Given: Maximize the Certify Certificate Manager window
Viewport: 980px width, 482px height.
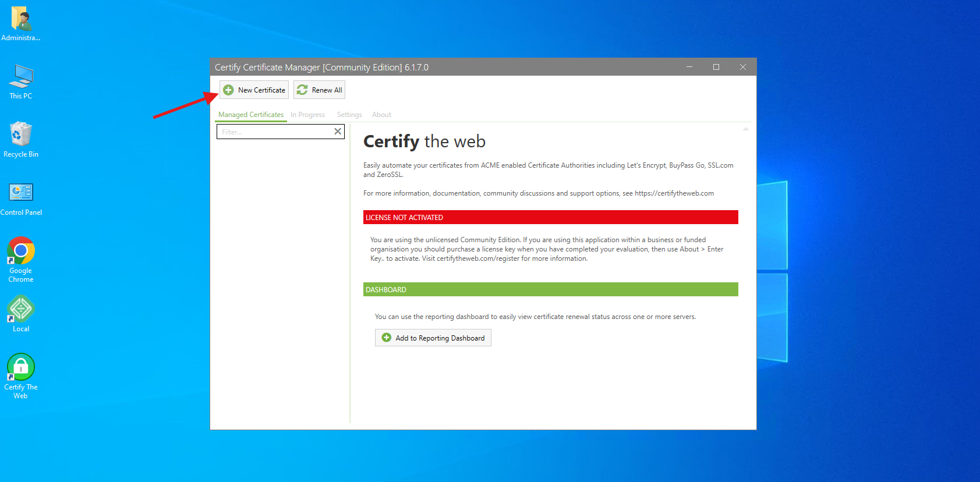Looking at the screenshot, I should (x=716, y=67).
